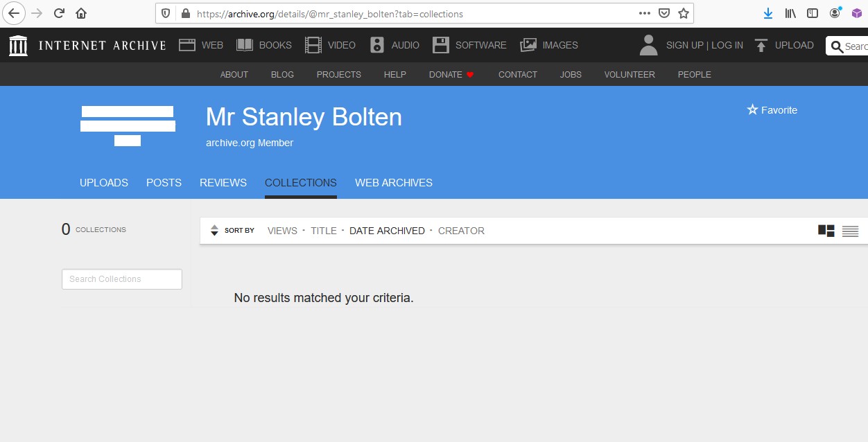Click the Sign Up link
Viewport: 868px width, 442px height.
[x=685, y=45]
